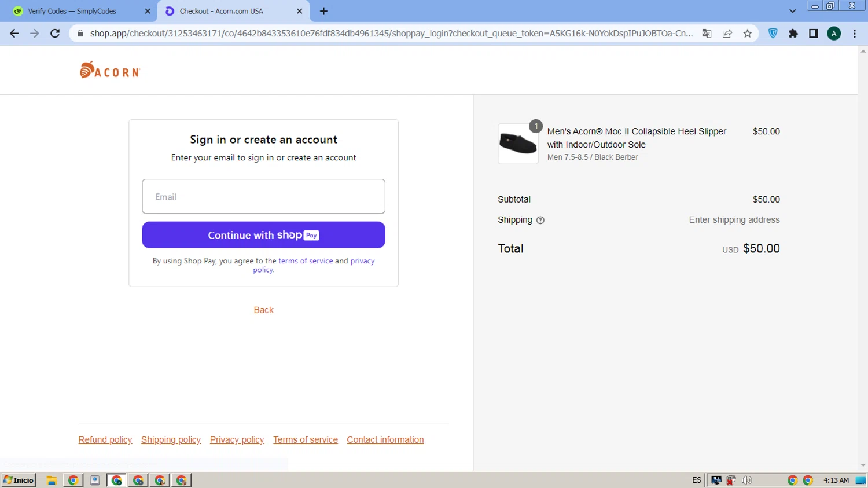
Task: Click the black slipper product thumbnail
Action: [518, 144]
